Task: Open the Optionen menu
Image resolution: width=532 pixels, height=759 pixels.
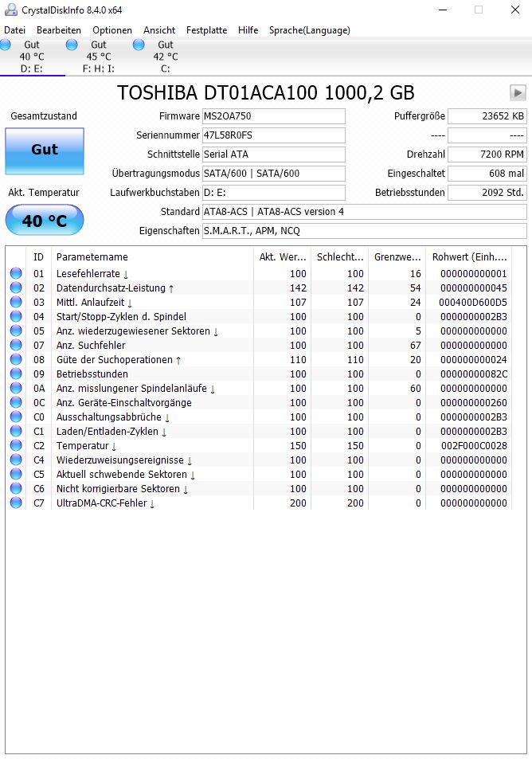Action: pos(112,30)
